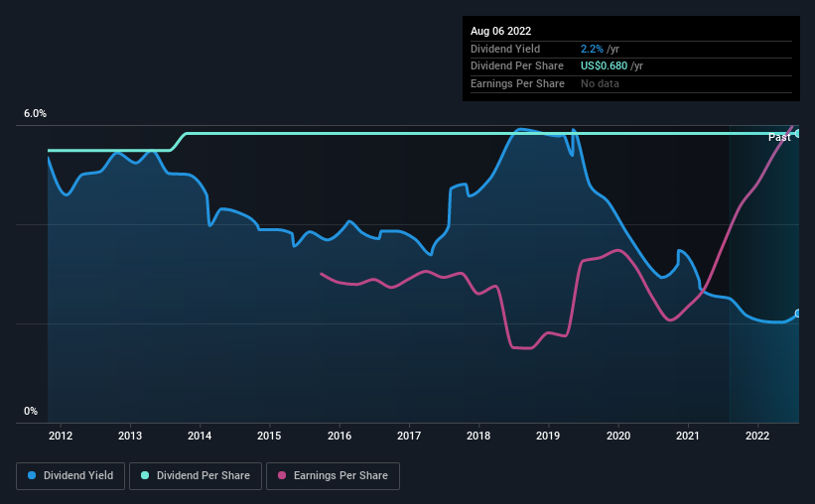Viewport: 815px width, 504px height.
Task: Toggle the Earnings Per Share legend button
Action: click(x=333, y=476)
